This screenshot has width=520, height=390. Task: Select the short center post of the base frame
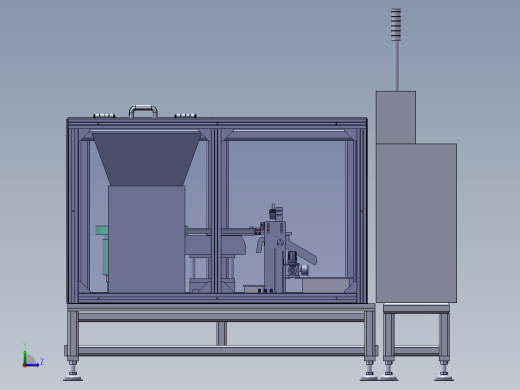[x=221, y=333]
